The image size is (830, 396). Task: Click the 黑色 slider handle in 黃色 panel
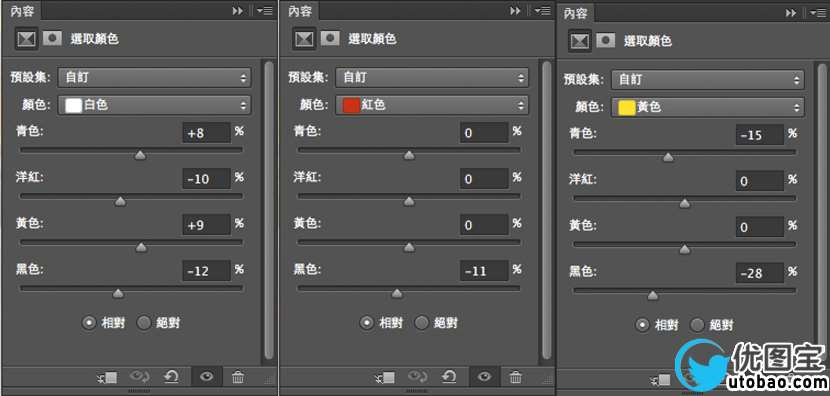point(653,295)
